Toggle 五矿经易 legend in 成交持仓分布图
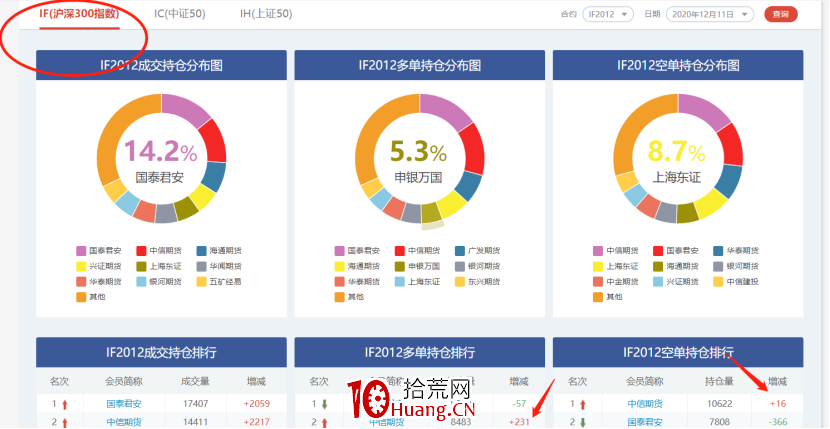 tap(219, 281)
